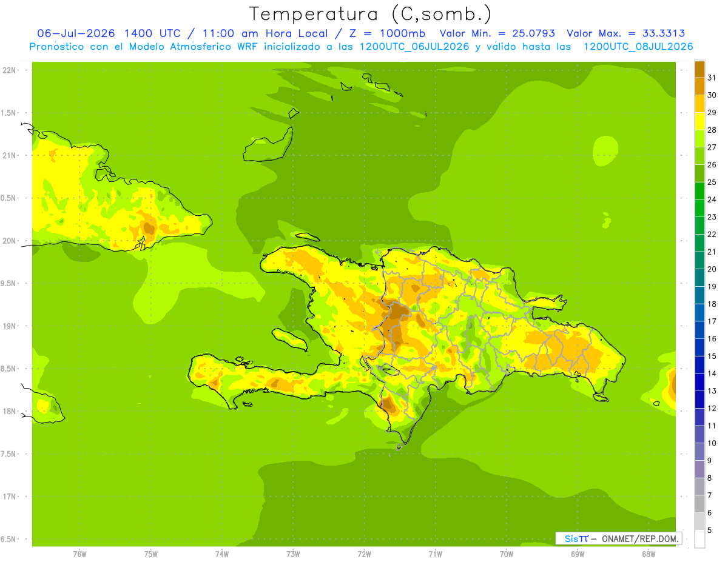Click the "21N" latitude axis label

[8, 156]
